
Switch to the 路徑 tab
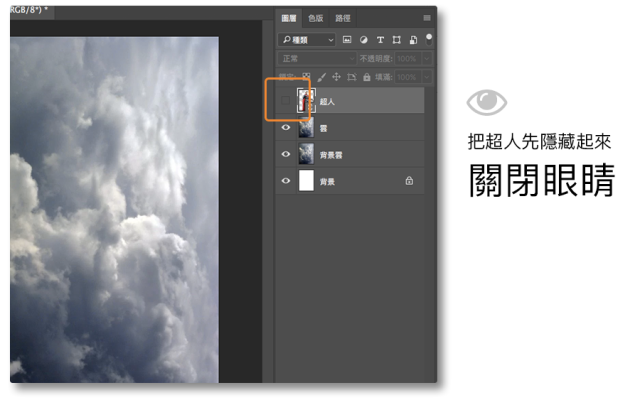pos(343,18)
